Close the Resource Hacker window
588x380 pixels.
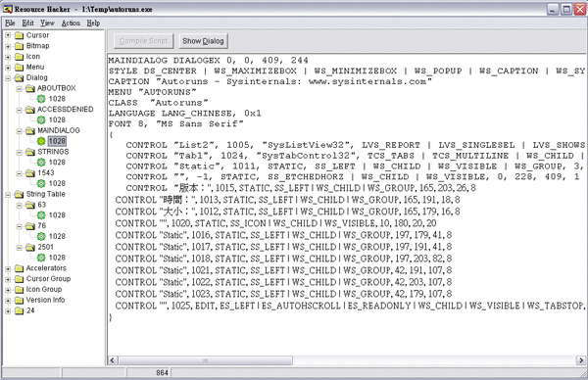coord(580,10)
